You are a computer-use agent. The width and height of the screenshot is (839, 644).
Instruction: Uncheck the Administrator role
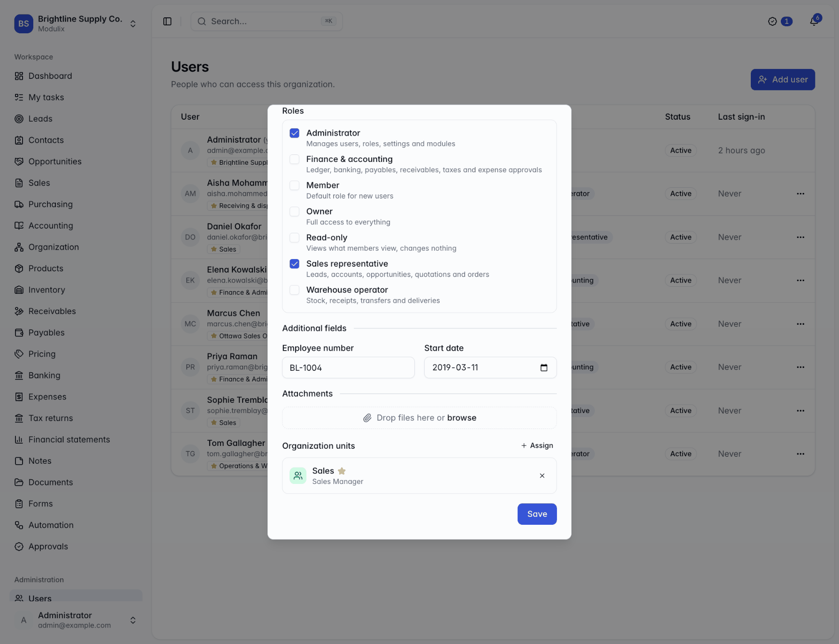[x=295, y=133]
